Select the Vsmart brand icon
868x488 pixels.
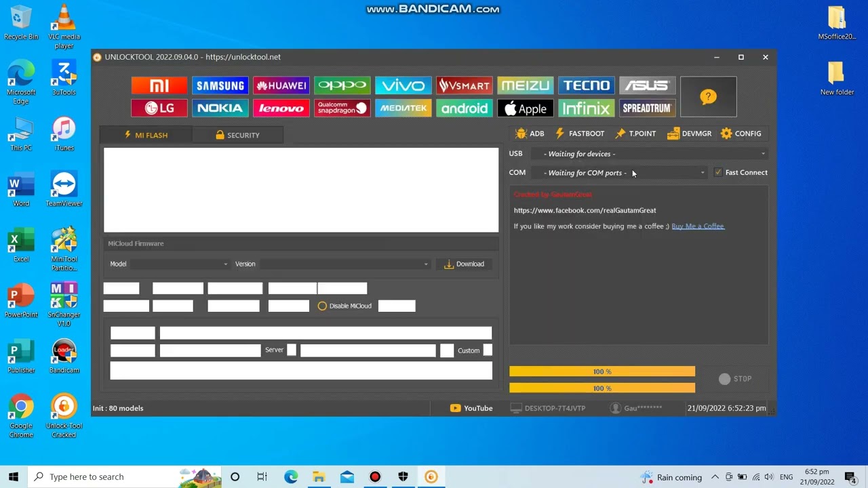(465, 85)
